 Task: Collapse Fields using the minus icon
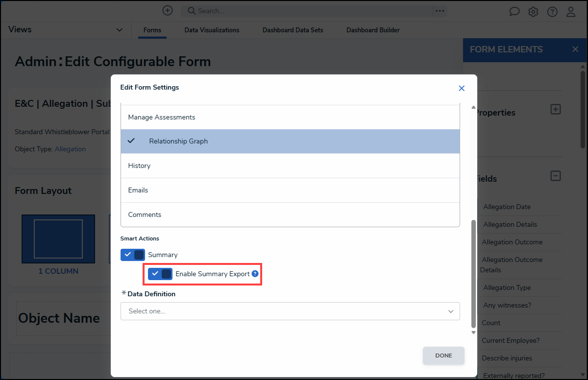[x=555, y=176]
